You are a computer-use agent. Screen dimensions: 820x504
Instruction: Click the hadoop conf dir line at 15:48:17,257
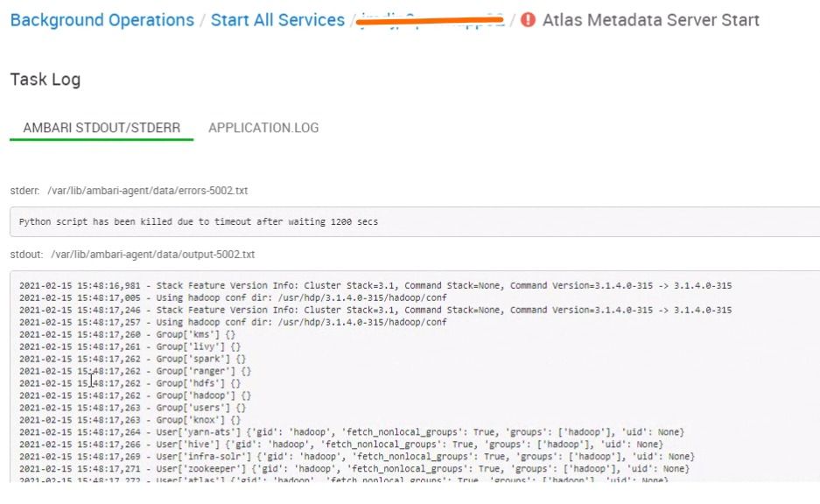click(234, 322)
